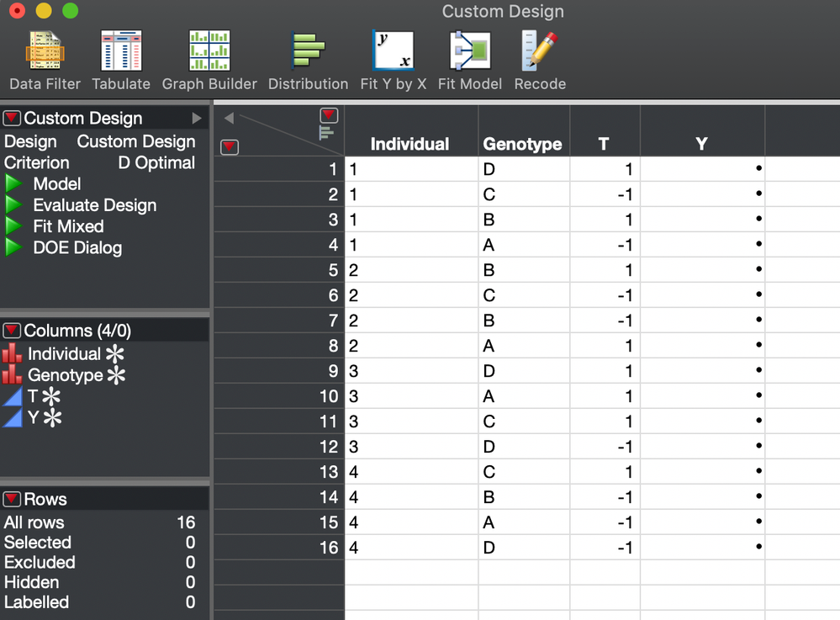Expand the Custom Design table panel arrow
The image size is (840, 620).
197,118
